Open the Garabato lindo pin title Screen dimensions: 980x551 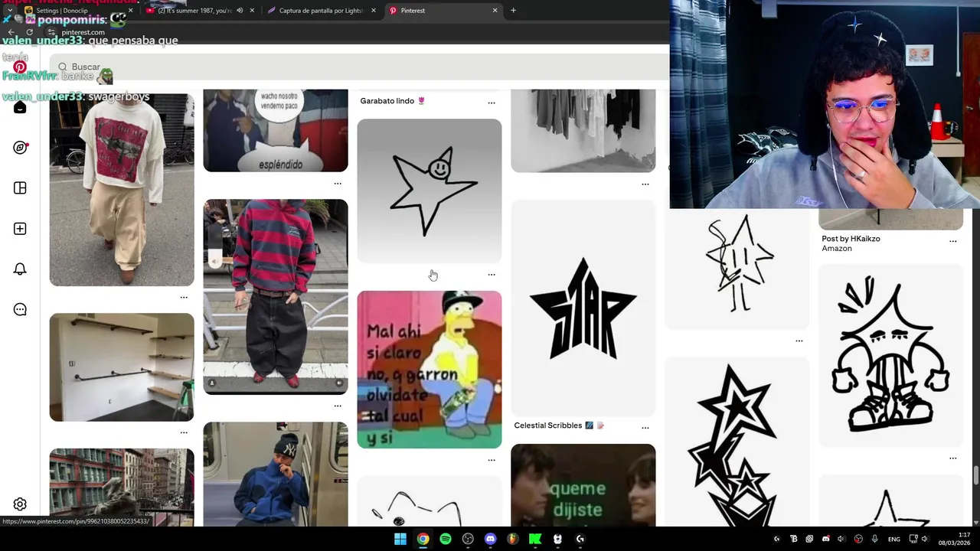[392, 101]
